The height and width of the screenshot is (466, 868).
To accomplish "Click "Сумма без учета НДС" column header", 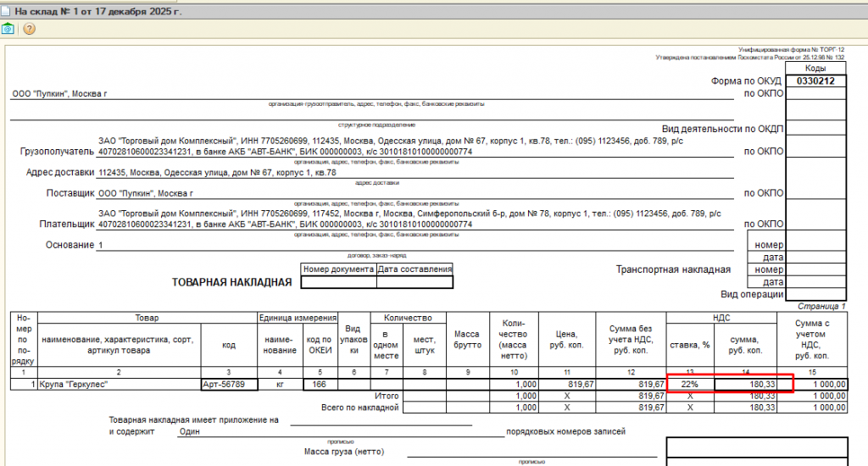I will tap(631, 339).
